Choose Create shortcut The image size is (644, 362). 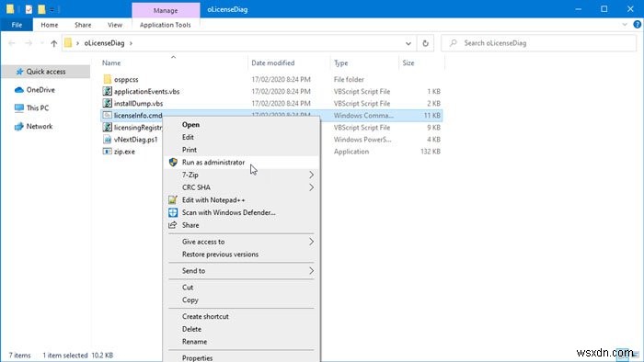click(205, 316)
